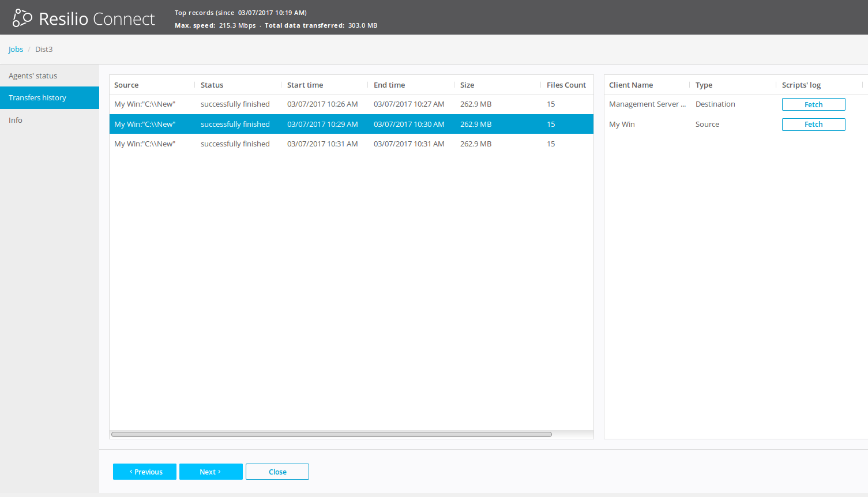Sort by Client Name column header
This screenshot has width=868, height=497.
[x=631, y=85]
